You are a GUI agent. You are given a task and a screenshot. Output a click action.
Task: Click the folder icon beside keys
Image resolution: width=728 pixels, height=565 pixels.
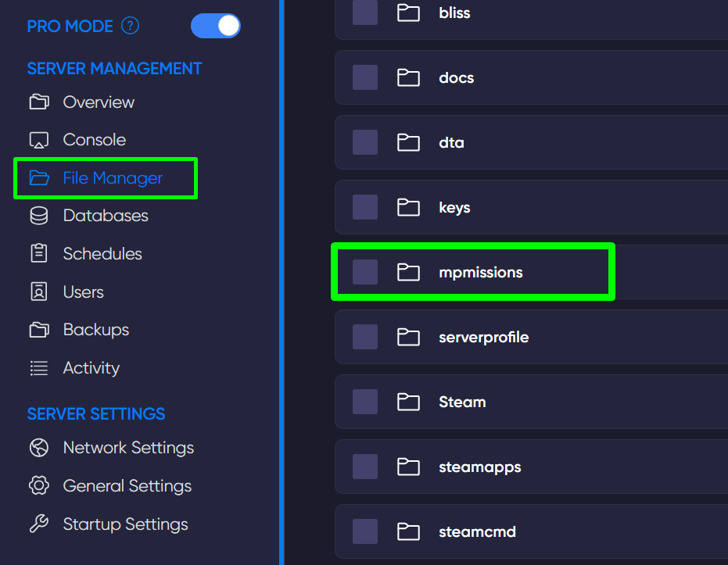408,207
